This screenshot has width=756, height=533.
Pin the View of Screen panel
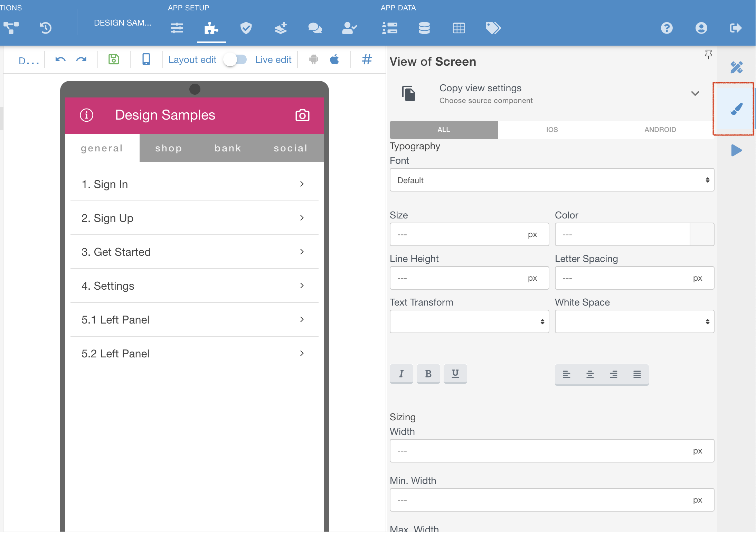pyautogui.click(x=709, y=54)
